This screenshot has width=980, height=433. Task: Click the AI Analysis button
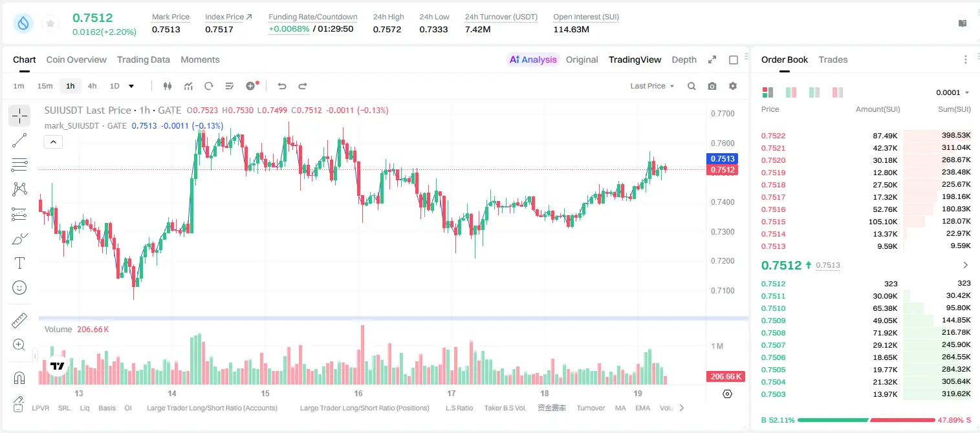coord(533,59)
